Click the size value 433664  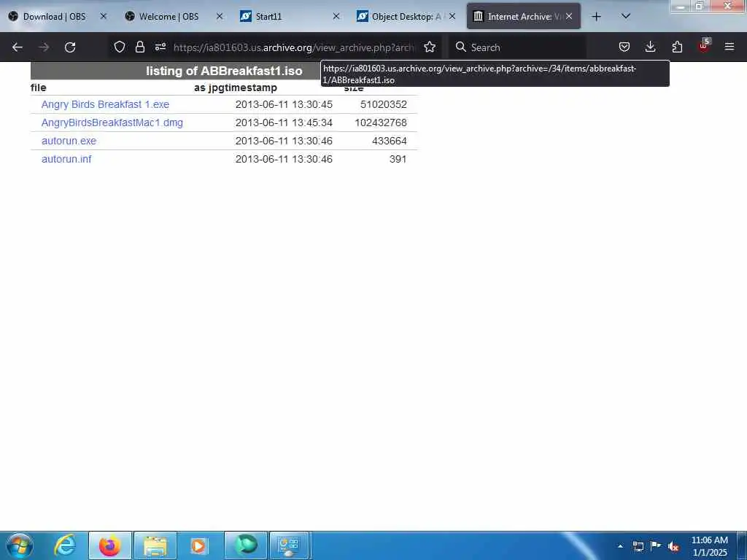pos(390,141)
